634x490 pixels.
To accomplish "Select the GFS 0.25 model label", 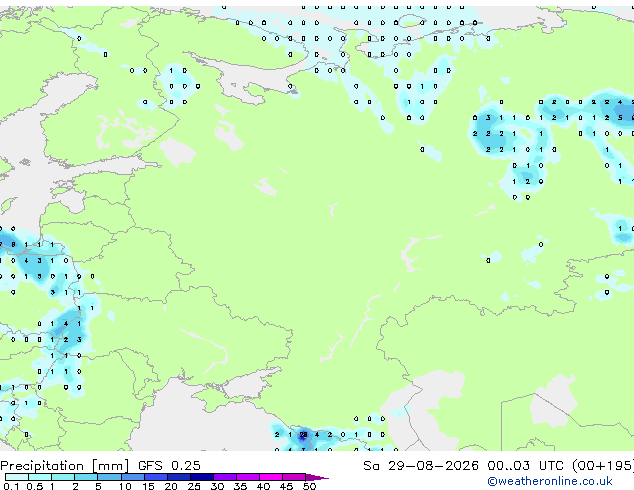I will (x=169, y=466).
